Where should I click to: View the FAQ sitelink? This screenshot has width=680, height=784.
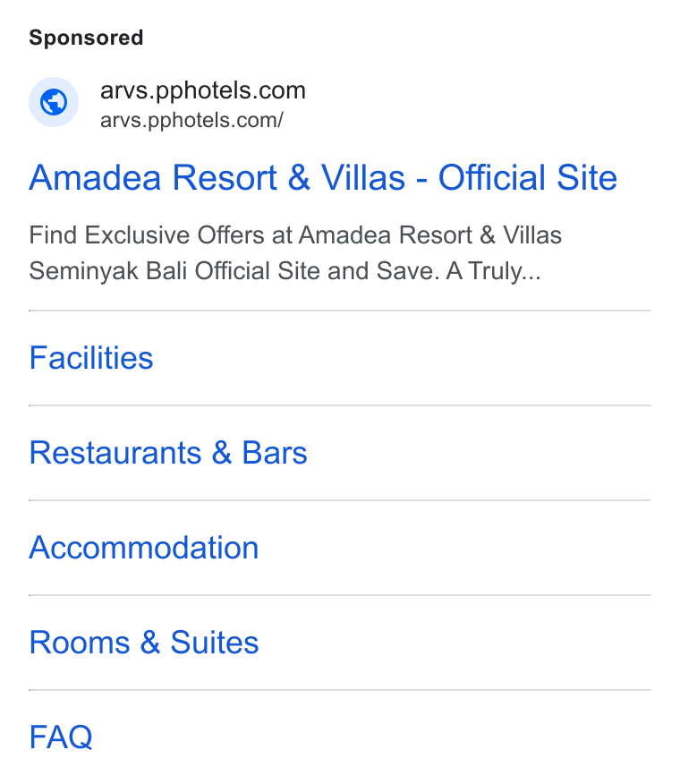61,737
